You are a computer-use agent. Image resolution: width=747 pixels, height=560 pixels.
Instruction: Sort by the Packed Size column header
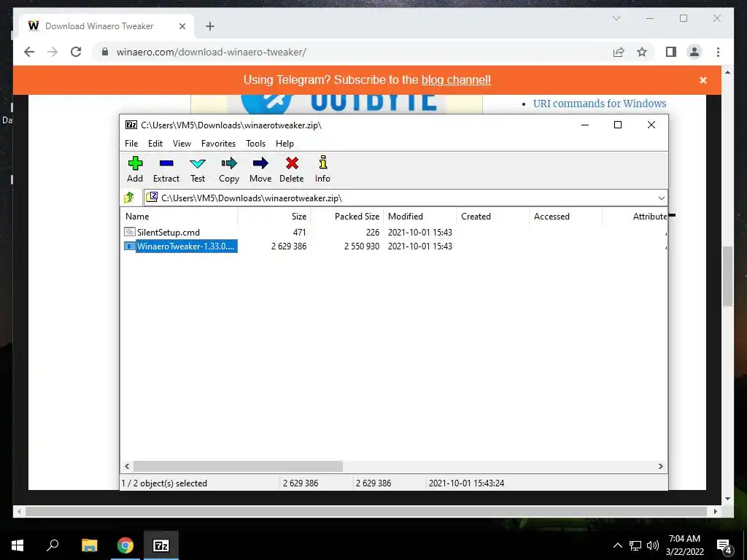347,216
